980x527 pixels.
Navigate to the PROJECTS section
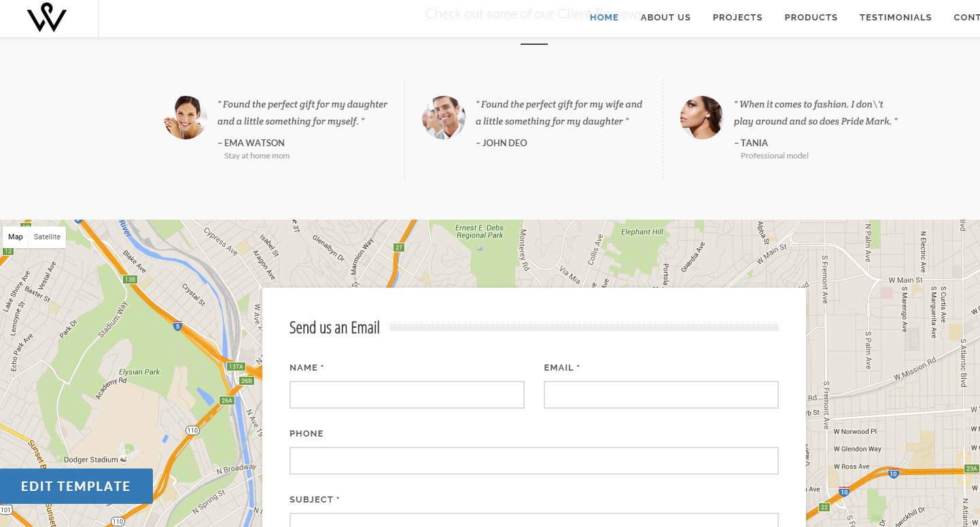[x=737, y=17]
